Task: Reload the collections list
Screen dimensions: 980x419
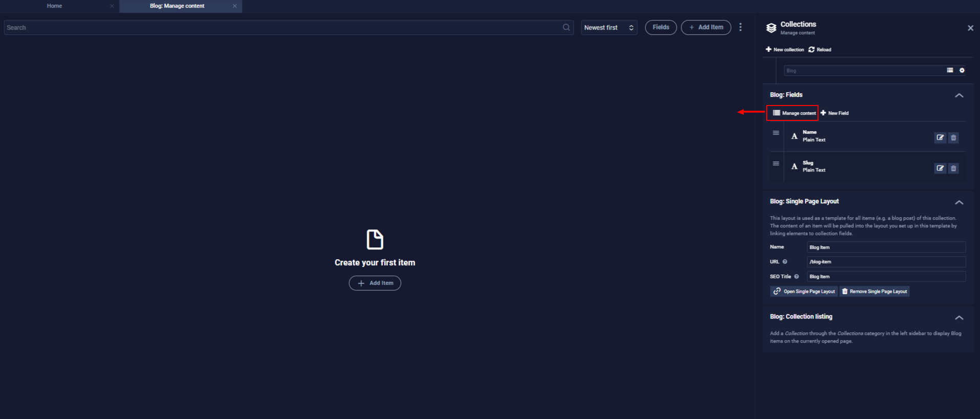Action: (820, 50)
